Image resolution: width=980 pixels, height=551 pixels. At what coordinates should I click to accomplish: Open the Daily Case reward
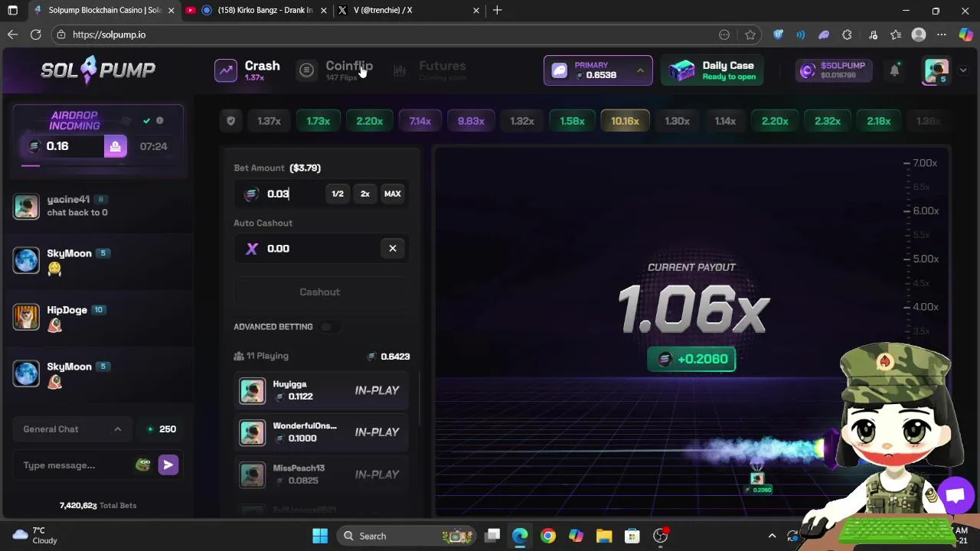712,70
